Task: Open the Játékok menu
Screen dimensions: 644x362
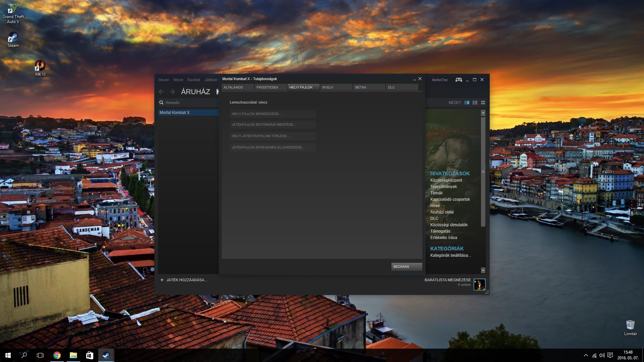Action: pos(211,80)
